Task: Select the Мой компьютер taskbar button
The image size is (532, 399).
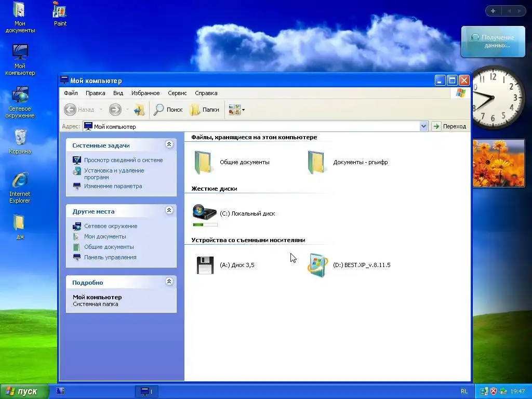Action: click(147, 392)
